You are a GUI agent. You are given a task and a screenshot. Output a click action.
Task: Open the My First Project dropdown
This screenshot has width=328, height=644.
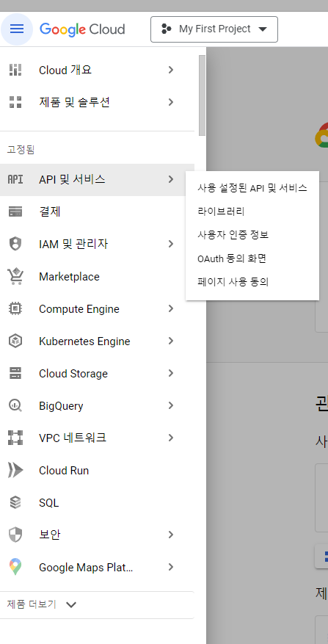point(214,29)
